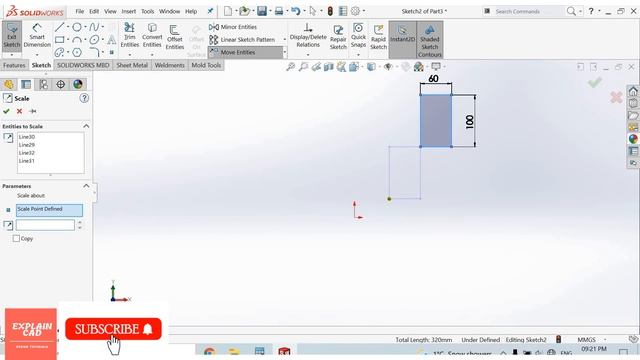Select the Smart Dimension tool
Screen dimensions: 640x360
[37, 36]
